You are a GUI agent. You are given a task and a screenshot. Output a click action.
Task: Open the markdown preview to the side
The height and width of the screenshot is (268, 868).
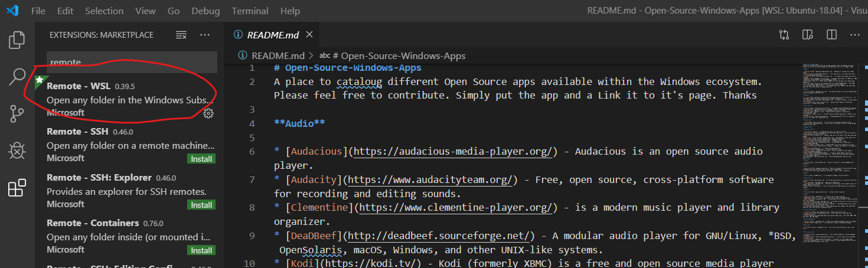click(808, 35)
